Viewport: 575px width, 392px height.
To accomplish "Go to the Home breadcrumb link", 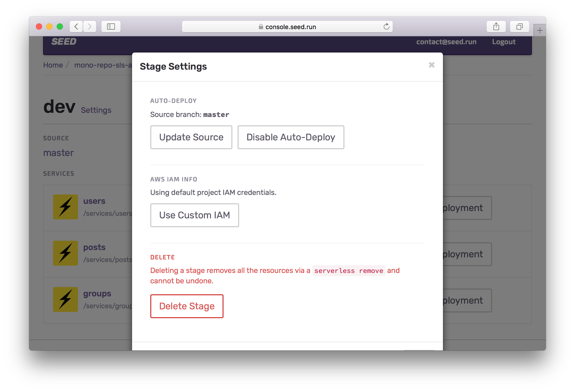I will [x=53, y=65].
